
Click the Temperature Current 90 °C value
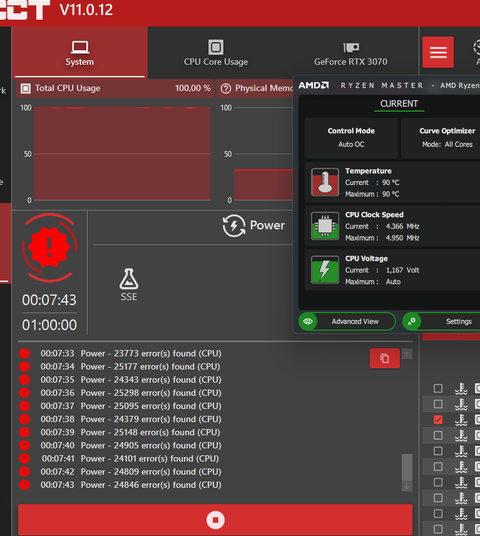(x=391, y=183)
